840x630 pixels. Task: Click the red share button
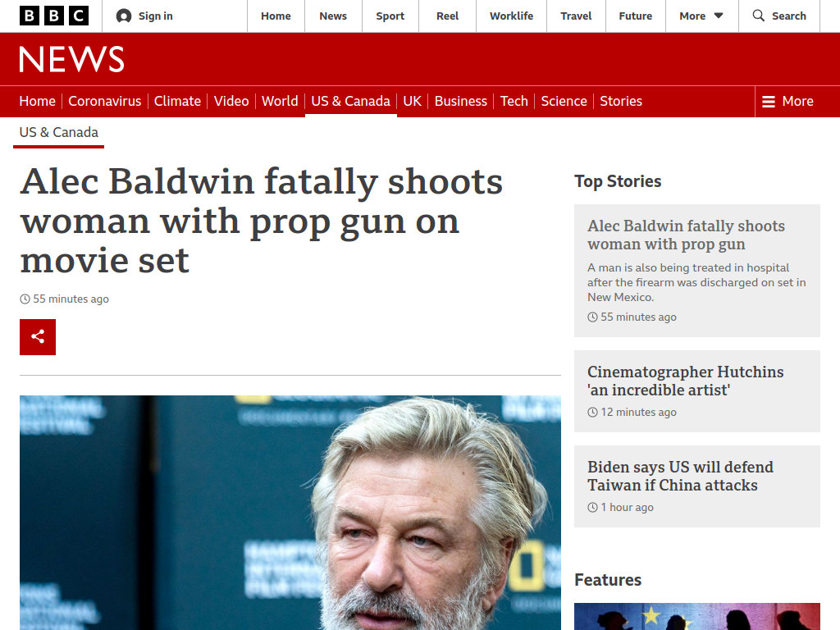[38, 337]
